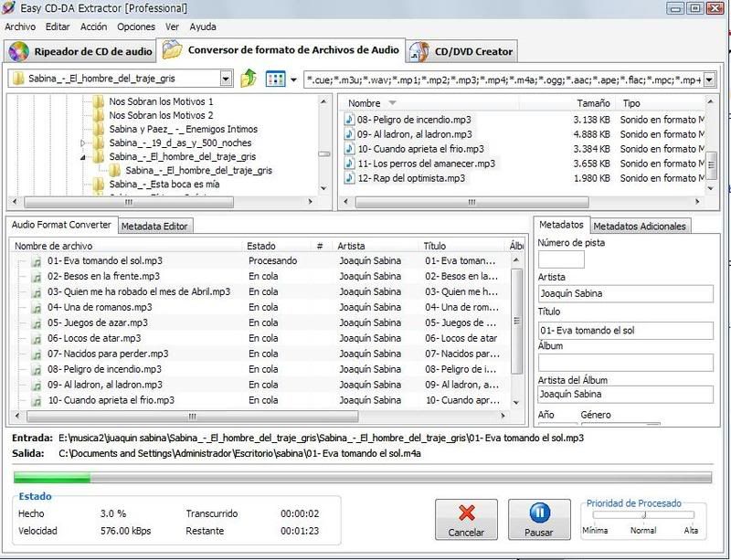731x560 pixels.
Task: Click the green conversion progress bar
Action: [52, 478]
